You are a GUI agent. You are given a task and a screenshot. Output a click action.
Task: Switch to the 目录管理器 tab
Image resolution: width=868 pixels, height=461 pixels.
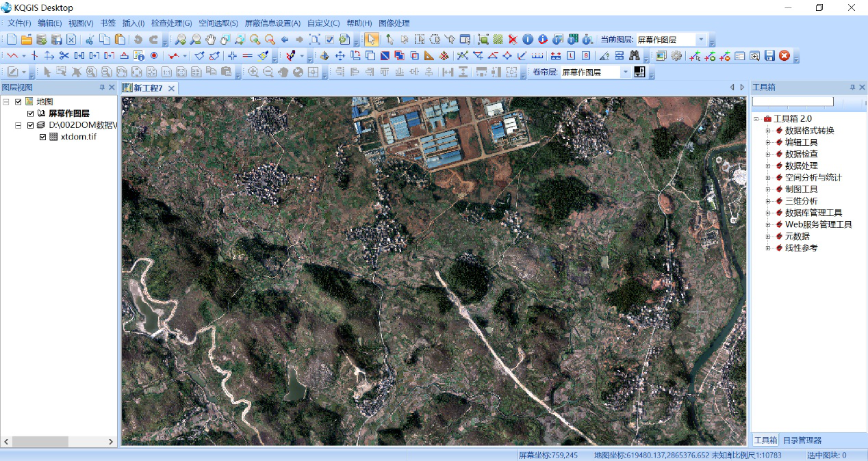802,440
